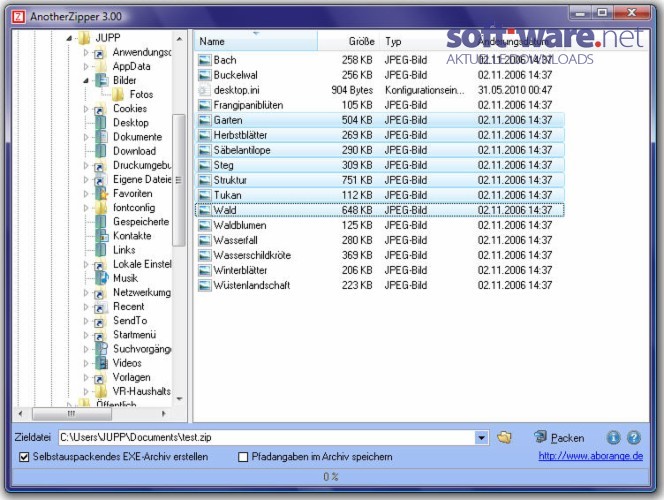Click the Favoriten star folder icon

tap(101, 193)
